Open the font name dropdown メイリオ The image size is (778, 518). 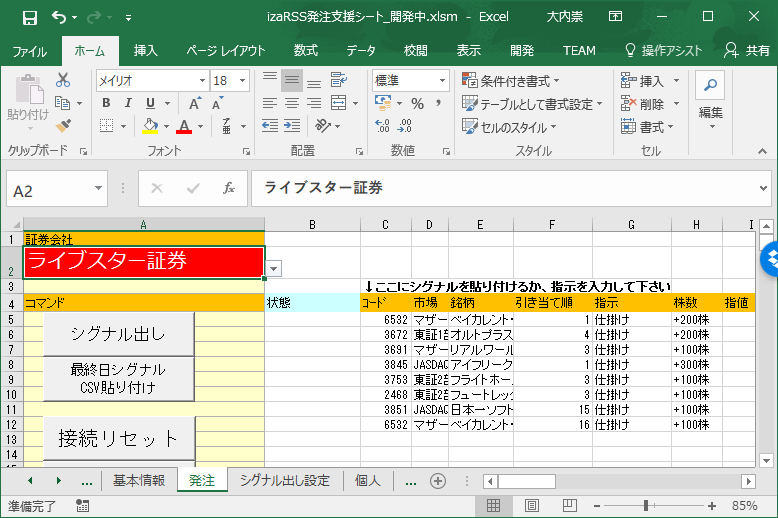[202, 80]
